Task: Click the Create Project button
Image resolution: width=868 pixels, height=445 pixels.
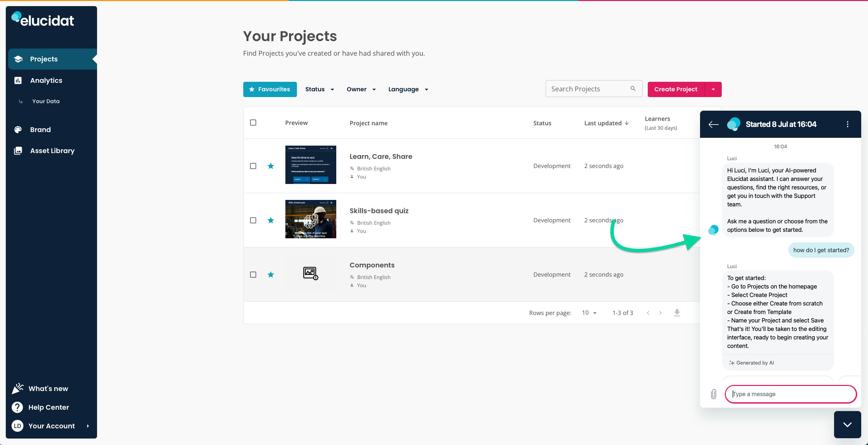Action: [x=675, y=89]
